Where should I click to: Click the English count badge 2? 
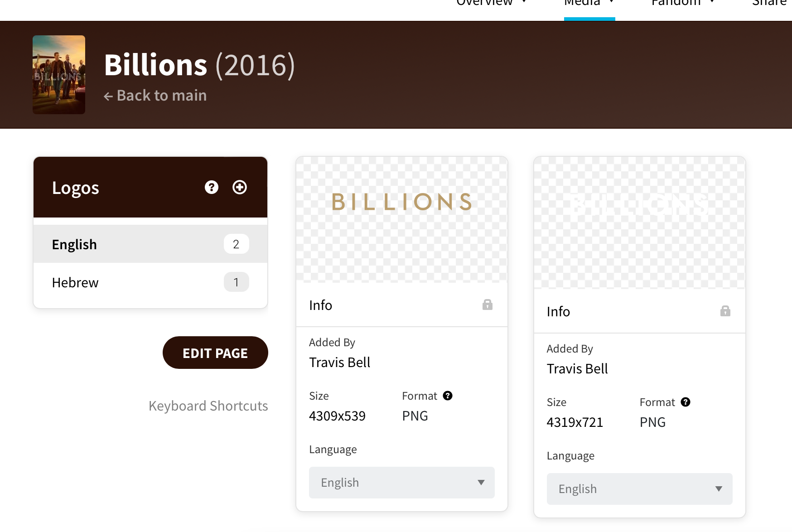(236, 244)
